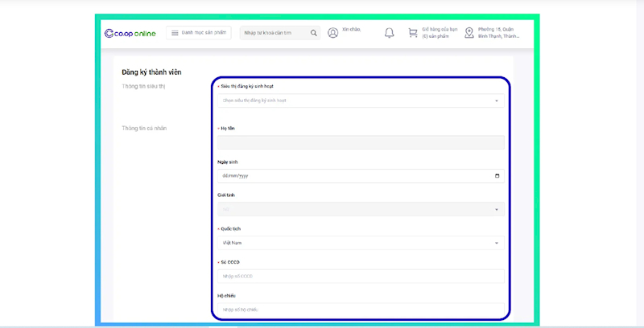Open calendar picker in Ngày sinh field
Image resolution: width=644 pixels, height=328 pixels.
[x=497, y=176]
